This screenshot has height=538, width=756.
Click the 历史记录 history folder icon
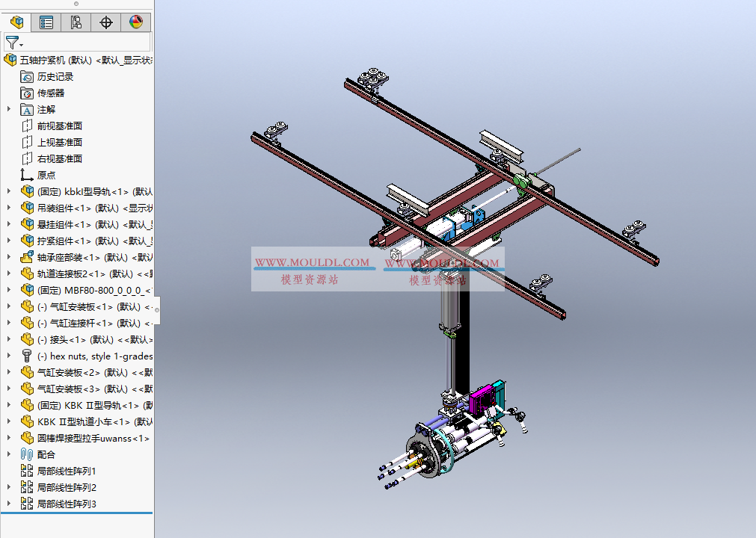point(27,76)
